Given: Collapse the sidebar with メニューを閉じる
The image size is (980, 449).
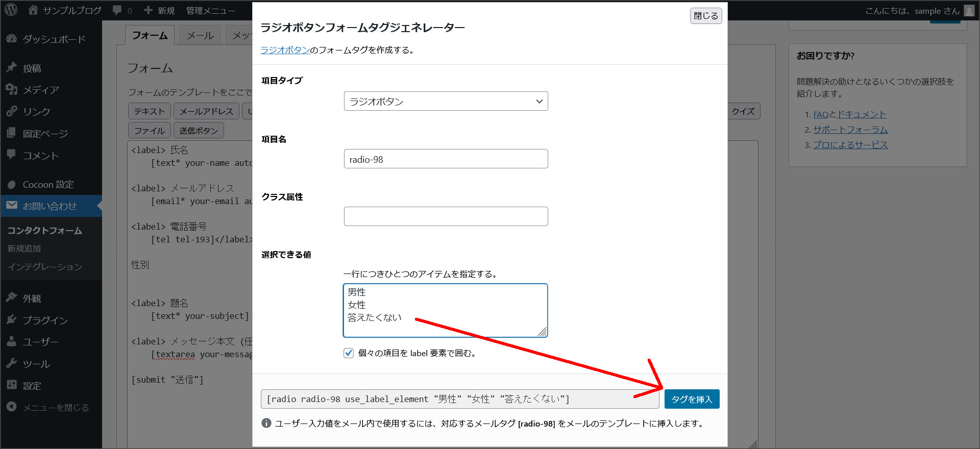Looking at the screenshot, I should click(55, 407).
